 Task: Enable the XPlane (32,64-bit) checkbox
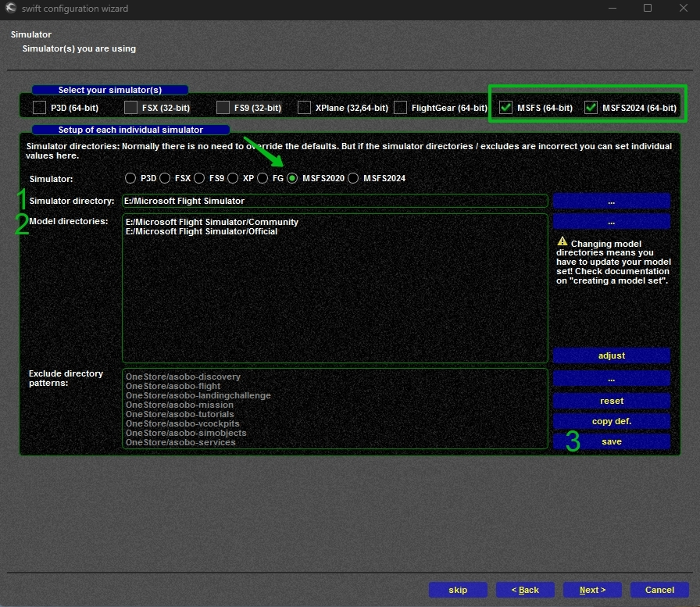click(304, 108)
